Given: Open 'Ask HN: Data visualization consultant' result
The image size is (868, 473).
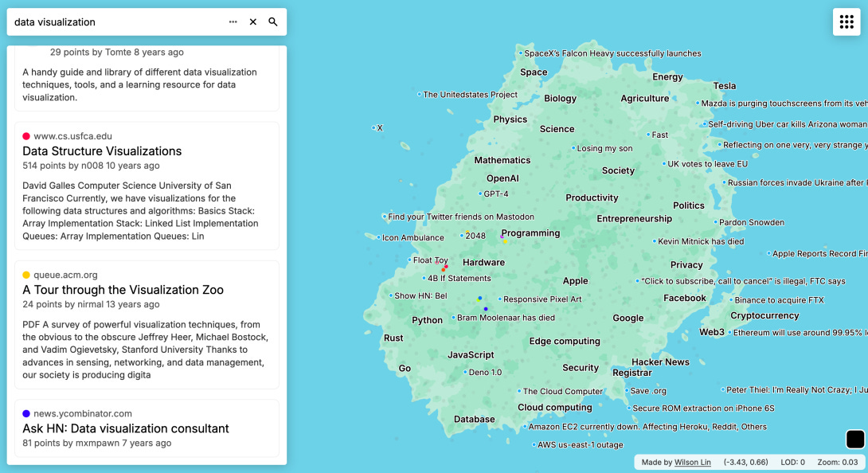Looking at the screenshot, I should pos(126,428).
